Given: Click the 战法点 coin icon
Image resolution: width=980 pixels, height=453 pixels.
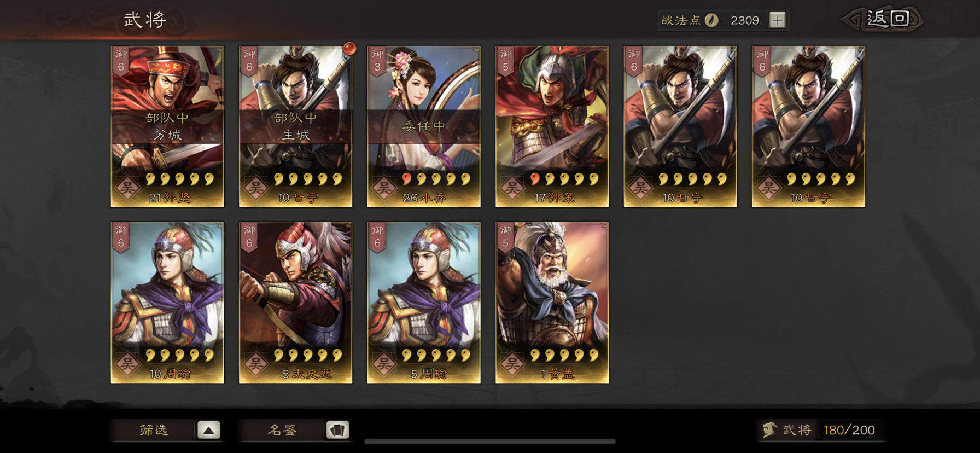Looking at the screenshot, I should point(711,20).
